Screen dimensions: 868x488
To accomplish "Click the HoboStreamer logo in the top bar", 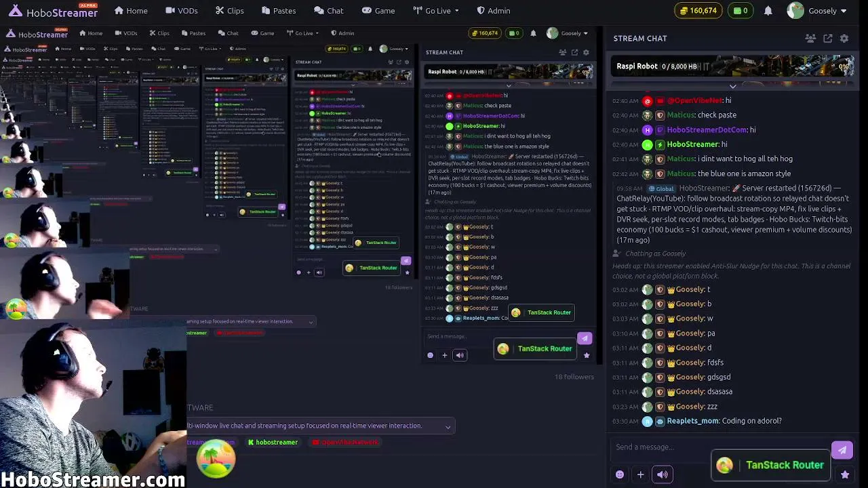I will pos(53,12).
